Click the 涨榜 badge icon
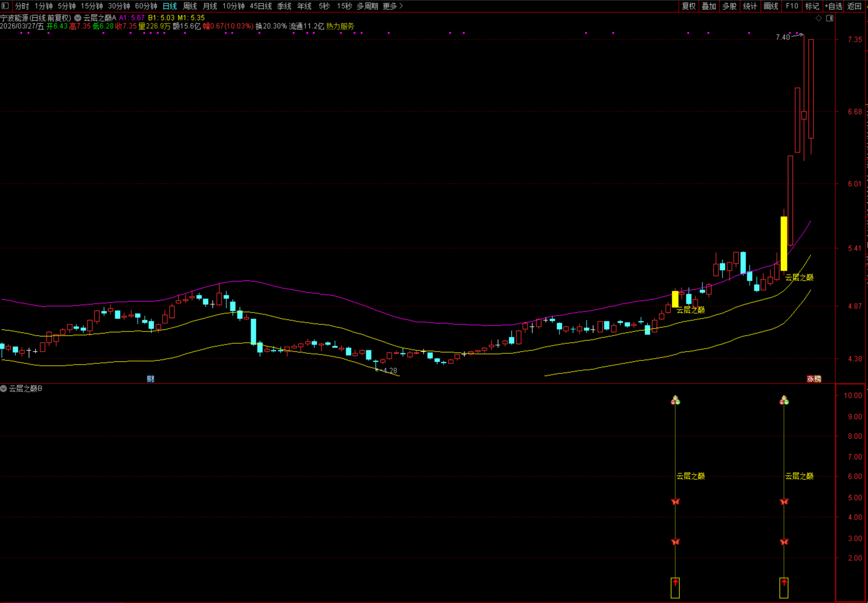Screen dimensions: 868x603 (x=814, y=379)
